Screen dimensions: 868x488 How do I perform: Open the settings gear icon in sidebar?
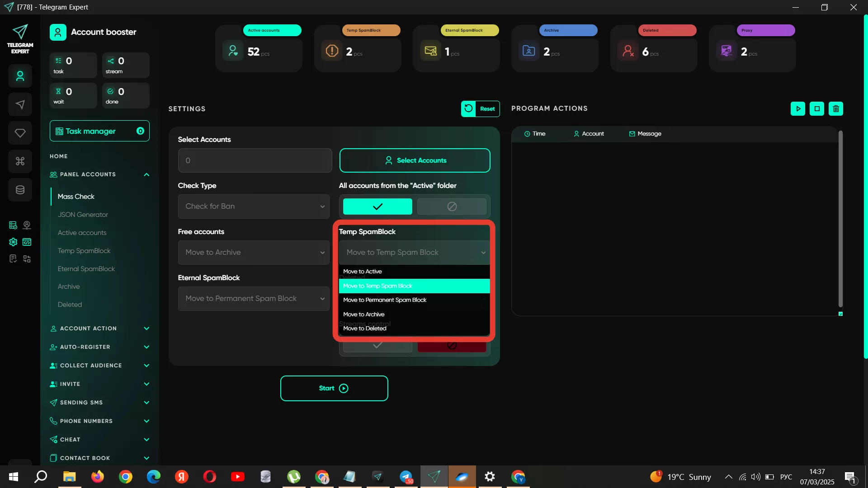click(x=13, y=242)
